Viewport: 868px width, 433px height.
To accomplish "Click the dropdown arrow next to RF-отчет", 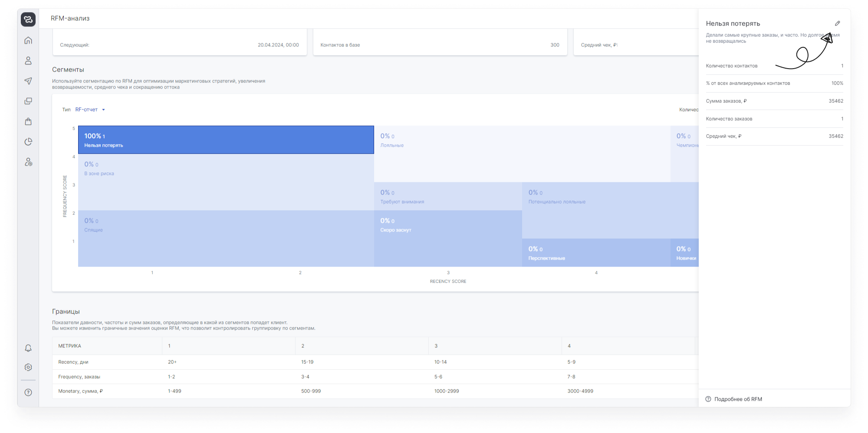I will pyautogui.click(x=103, y=110).
